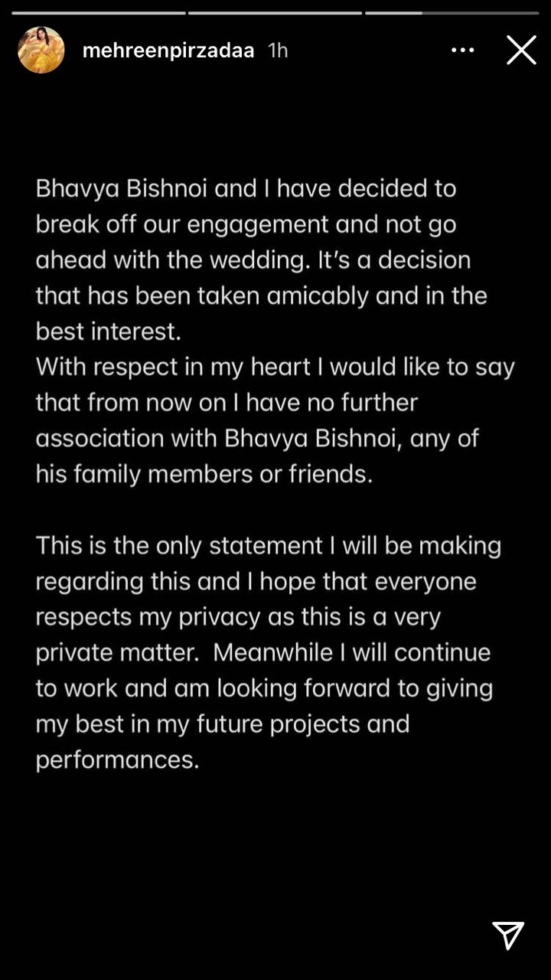Click the "respects my privacy" text line

click(x=238, y=617)
